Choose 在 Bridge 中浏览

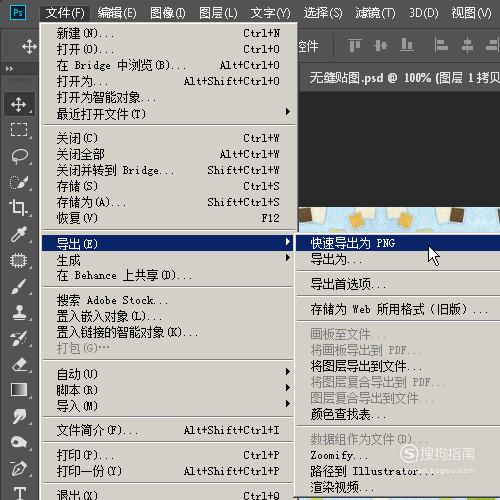(x=169, y=65)
